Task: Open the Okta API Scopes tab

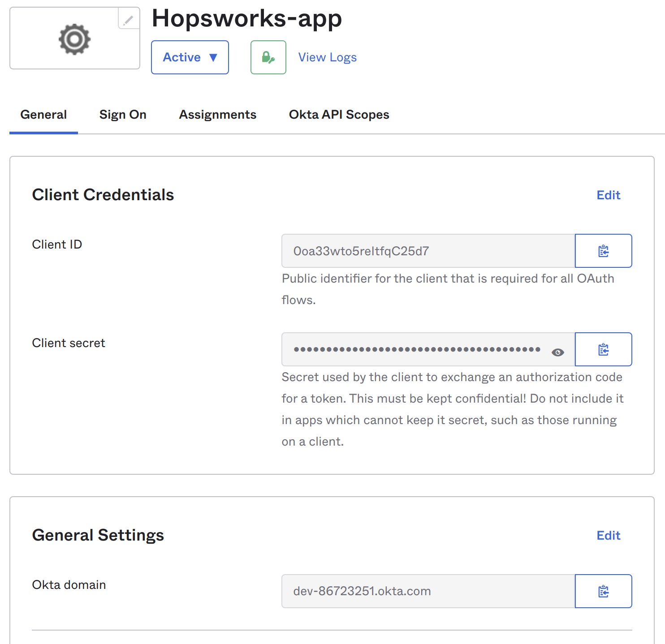Action: 339,115
